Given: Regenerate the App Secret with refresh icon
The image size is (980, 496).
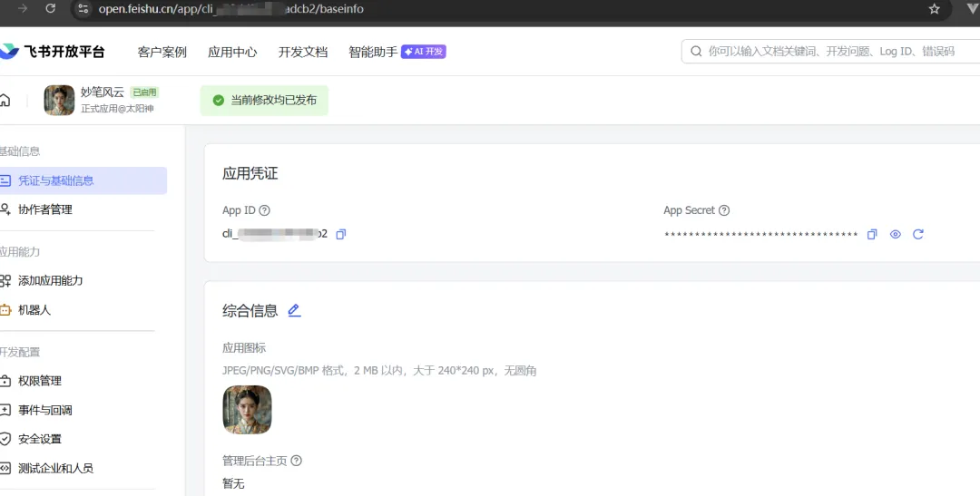Looking at the screenshot, I should 917,234.
